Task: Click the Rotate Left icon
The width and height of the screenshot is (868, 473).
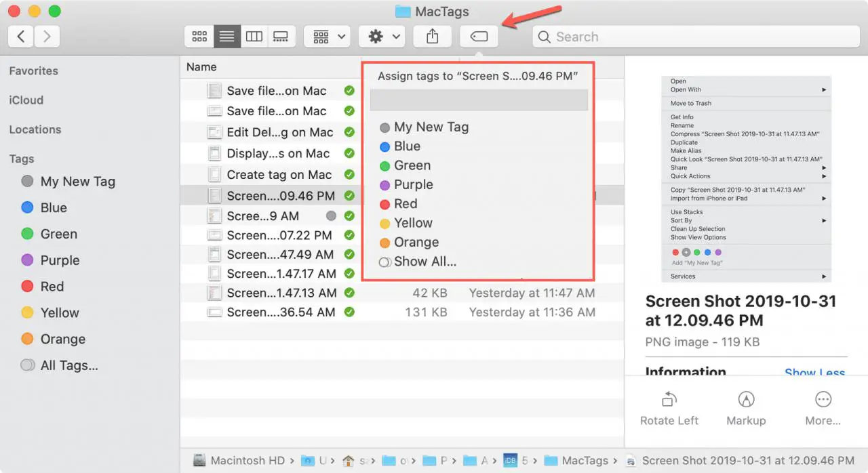Action: pyautogui.click(x=669, y=400)
